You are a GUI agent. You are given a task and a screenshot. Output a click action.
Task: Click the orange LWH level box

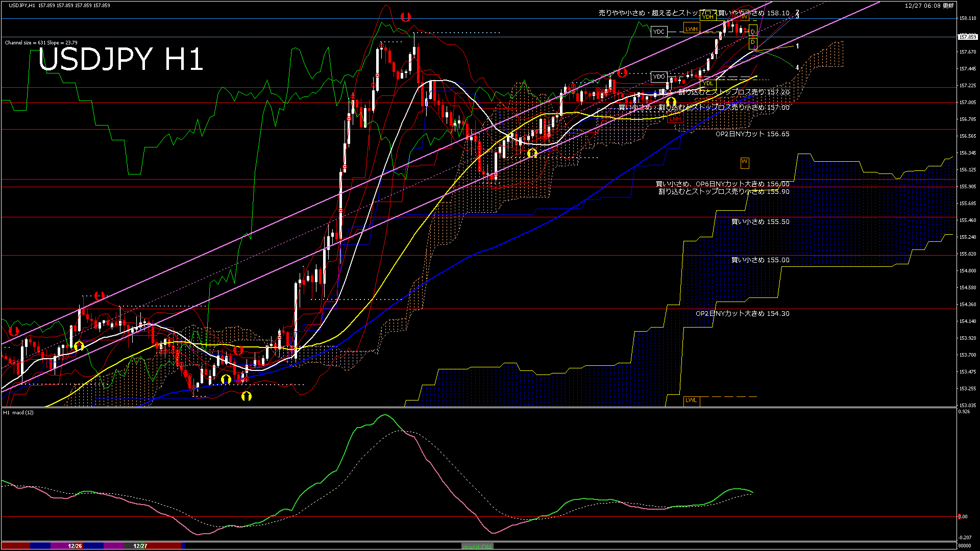pyautogui.click(x=692, y=29)
